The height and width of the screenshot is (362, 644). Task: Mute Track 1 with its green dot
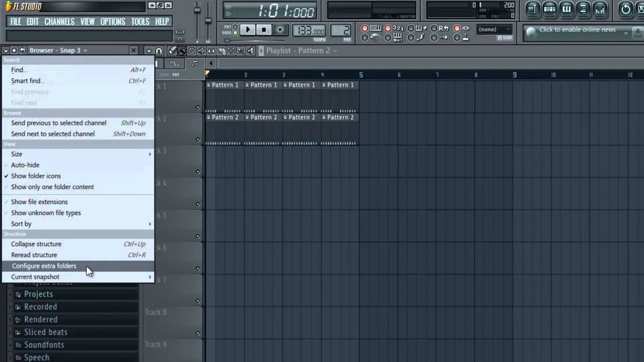pos(198,107)
